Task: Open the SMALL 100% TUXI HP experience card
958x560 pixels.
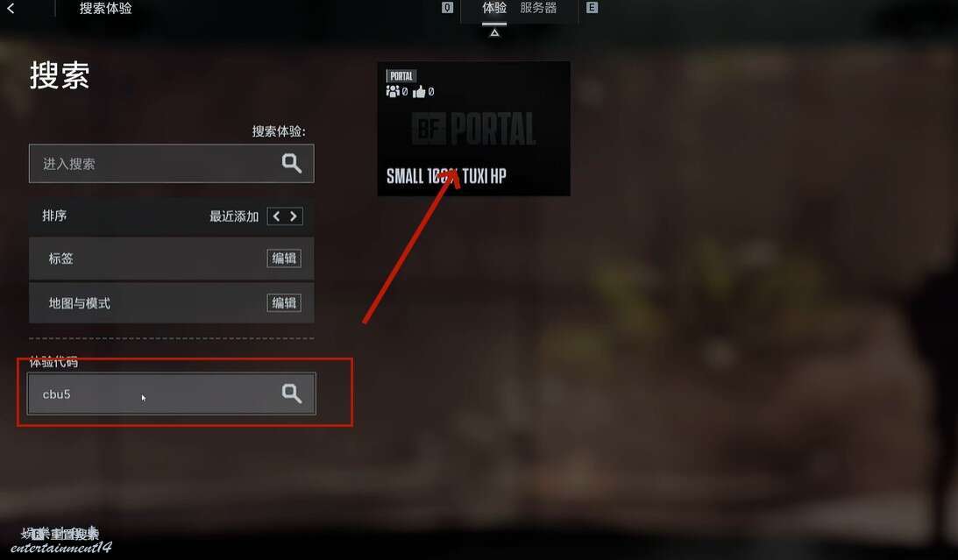Action: pos(473,129)
